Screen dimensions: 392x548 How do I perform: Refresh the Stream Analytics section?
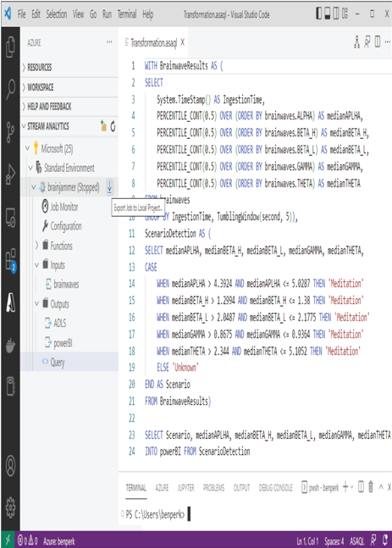coord(113,126)
